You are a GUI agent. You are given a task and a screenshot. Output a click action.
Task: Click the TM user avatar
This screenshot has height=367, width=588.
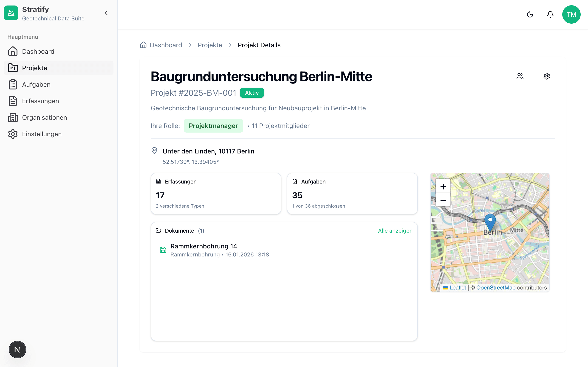[571, 14]
